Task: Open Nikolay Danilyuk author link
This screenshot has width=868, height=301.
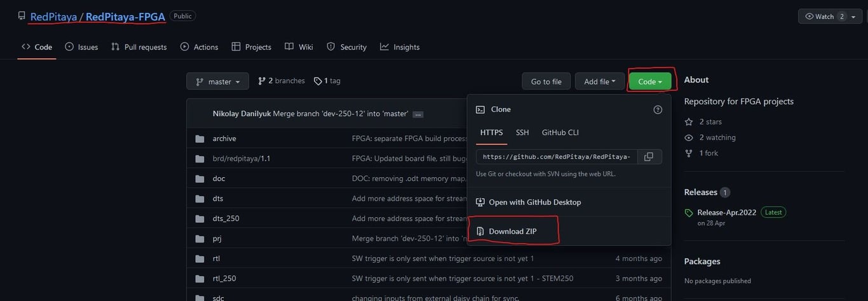Action: point(241,114)
